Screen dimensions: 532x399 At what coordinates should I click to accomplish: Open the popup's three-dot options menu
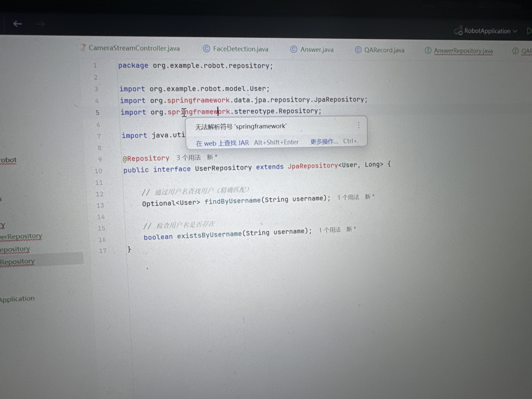[358, 125]
